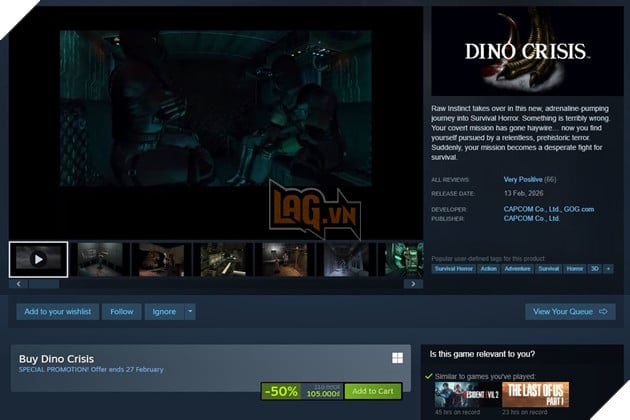Ignore this game

point(164,311)
